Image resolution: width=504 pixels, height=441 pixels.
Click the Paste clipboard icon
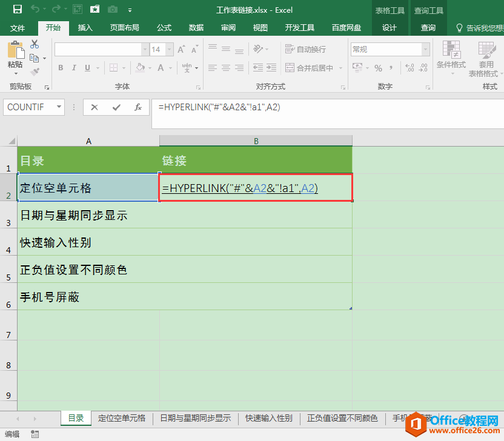pyautogui.click(x=15, y=50)
